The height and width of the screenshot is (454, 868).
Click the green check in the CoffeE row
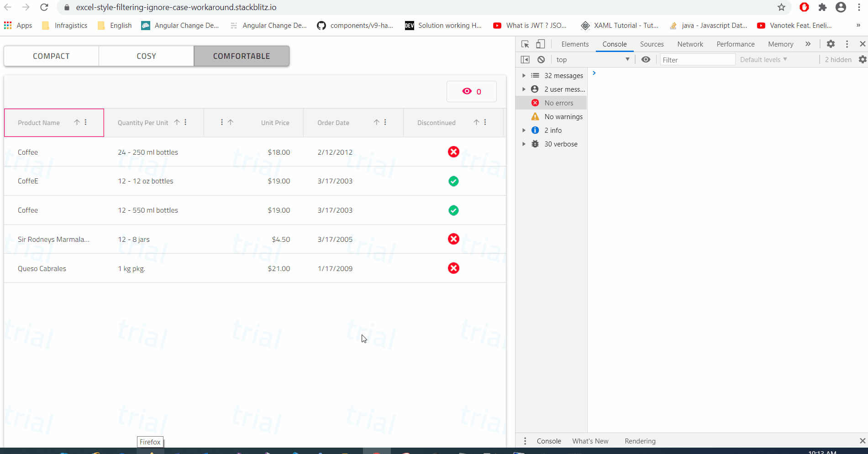click(x=453, y=181)
